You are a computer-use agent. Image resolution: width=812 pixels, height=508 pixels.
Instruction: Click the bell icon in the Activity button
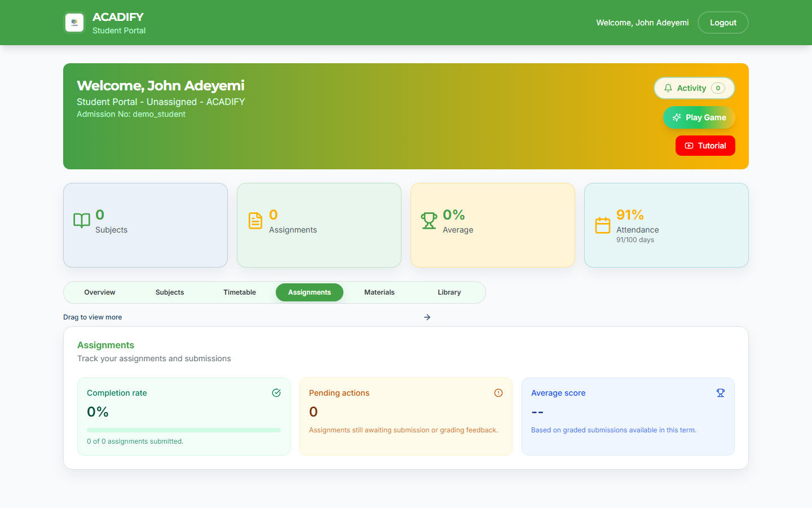click(668, 88)
